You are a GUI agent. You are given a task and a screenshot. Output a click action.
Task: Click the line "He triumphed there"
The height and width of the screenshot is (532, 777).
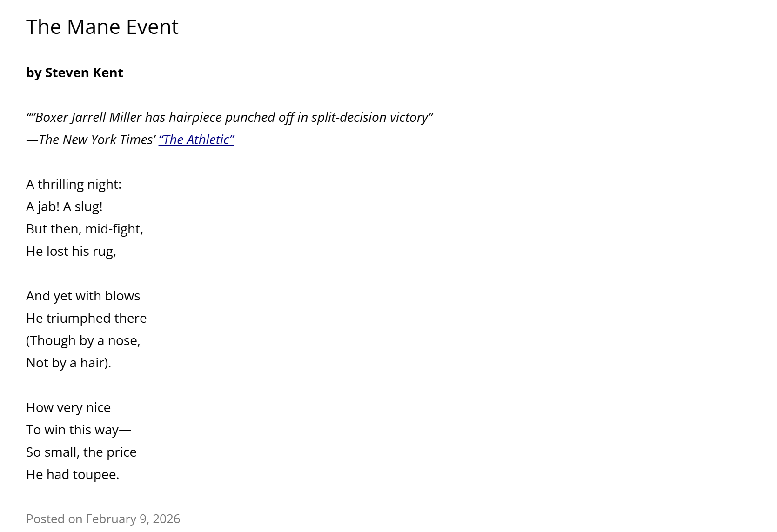point(86,318)
